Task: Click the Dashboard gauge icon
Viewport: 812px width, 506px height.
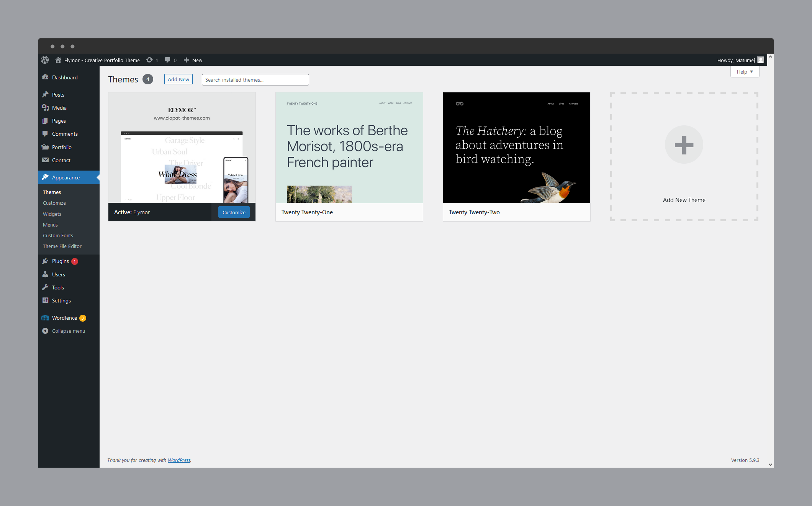Action: point(45,77)
